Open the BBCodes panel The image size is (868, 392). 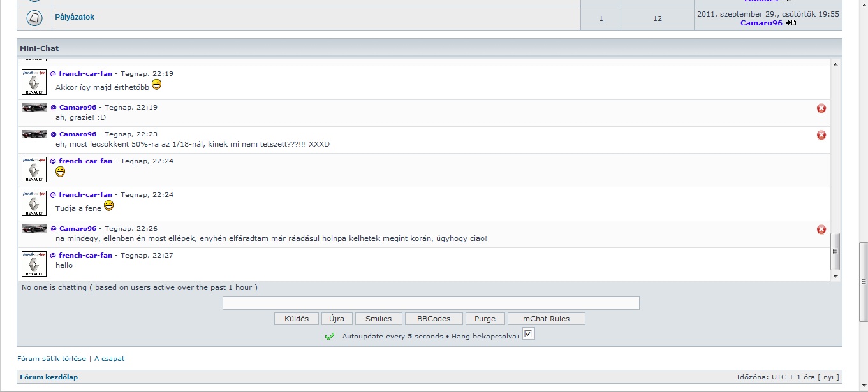coord(434,319)
